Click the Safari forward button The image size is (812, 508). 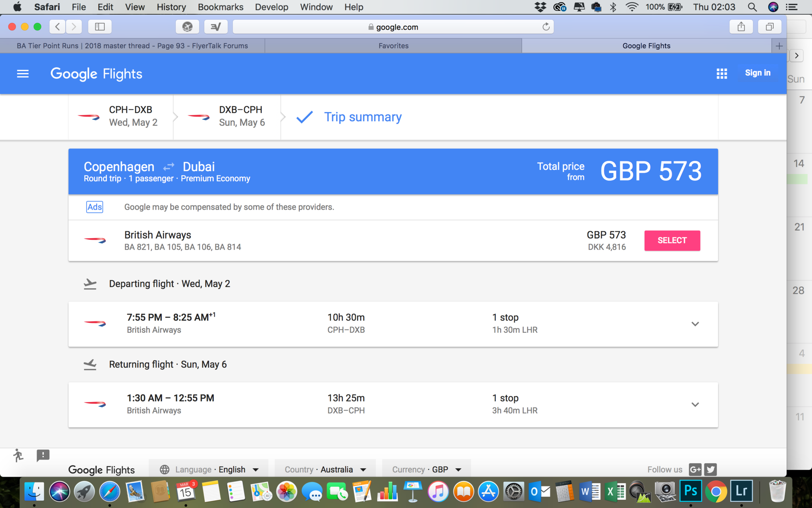pos(73,27)
